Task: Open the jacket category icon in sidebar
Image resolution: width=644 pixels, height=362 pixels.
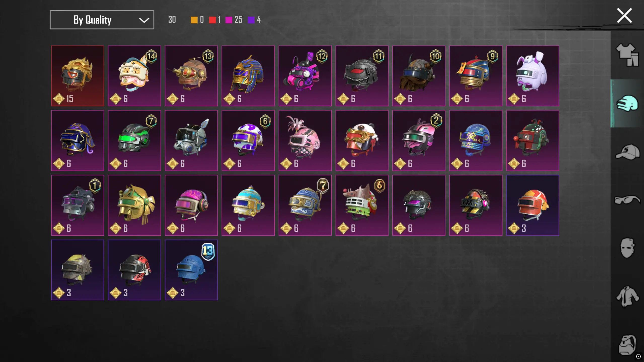Action: [x=627, y=297]
